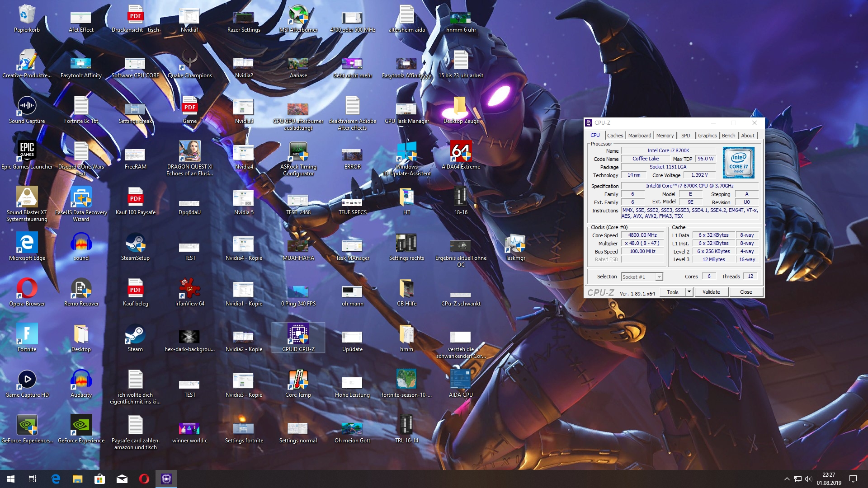Screen dimensions: 868x488
Task: Click the Opera icon in the taskbar
Action: point(144,479)
